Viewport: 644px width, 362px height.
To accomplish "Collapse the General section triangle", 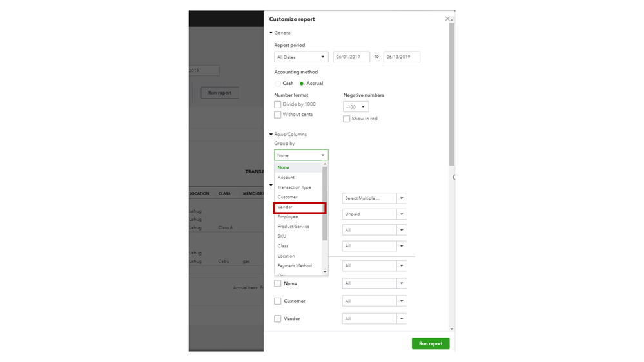I will coord(271,33).
